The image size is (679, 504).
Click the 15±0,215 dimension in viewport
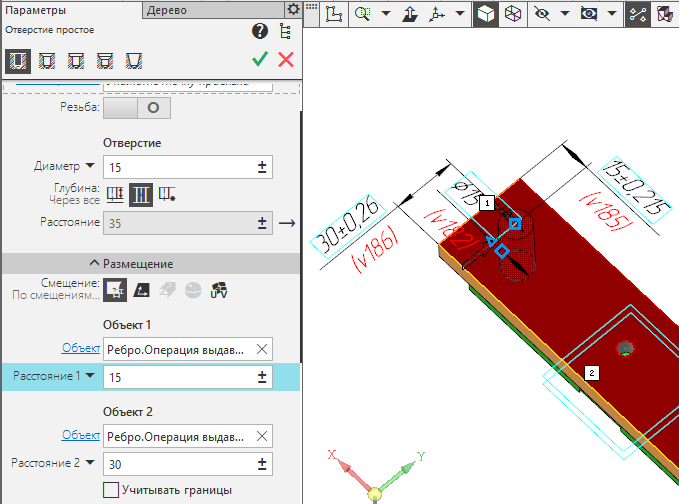pos(637,190)
